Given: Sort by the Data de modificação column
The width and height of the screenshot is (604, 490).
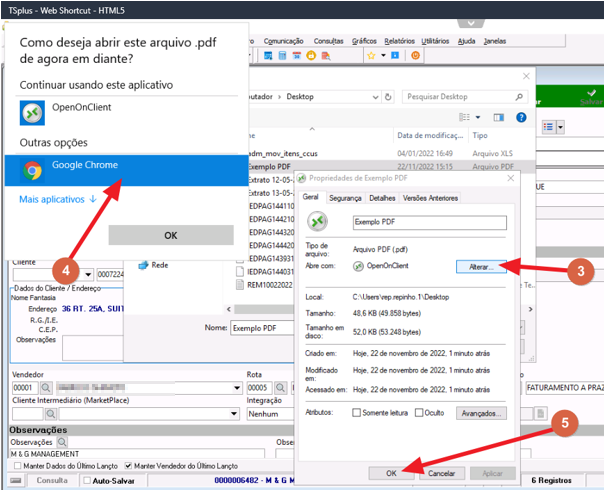Looking at the screenshot, I should [x=430, y=136].
